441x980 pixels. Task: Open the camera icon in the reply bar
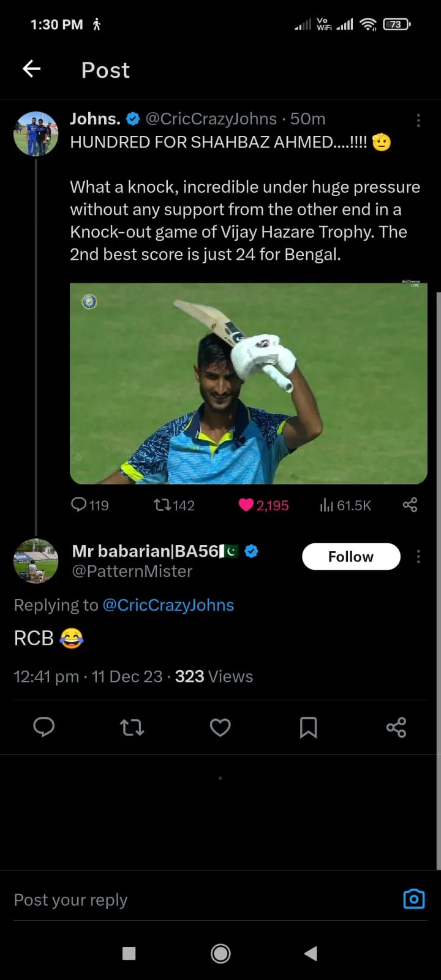pyautogui.click(x=414, y=899)
